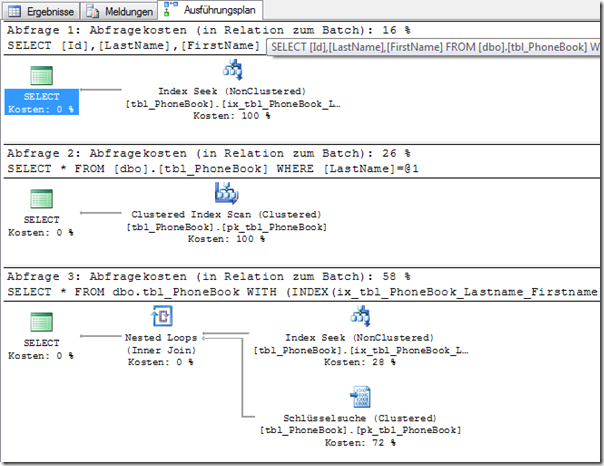Click the Meldungen document icon
The width and height of the screenshot is (604, 466).
[x=92, y=12]
